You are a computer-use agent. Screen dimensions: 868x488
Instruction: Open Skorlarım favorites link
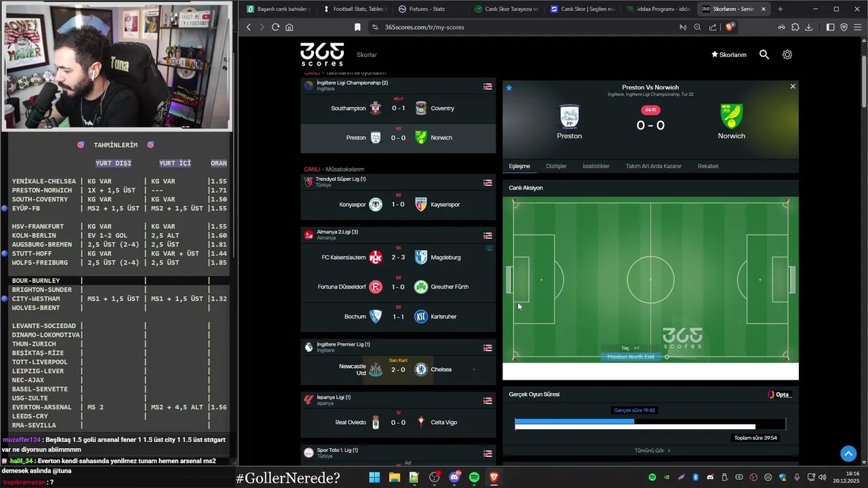(x=729, y=54)
